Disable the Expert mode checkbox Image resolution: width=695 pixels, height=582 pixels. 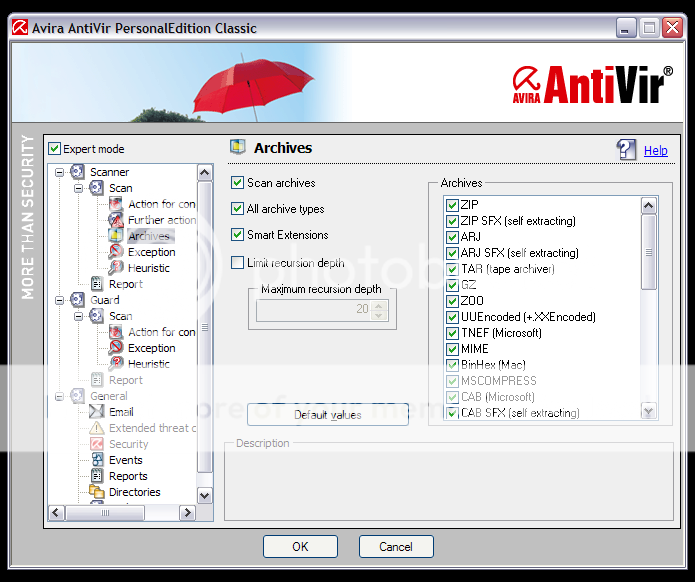(55, 149)
